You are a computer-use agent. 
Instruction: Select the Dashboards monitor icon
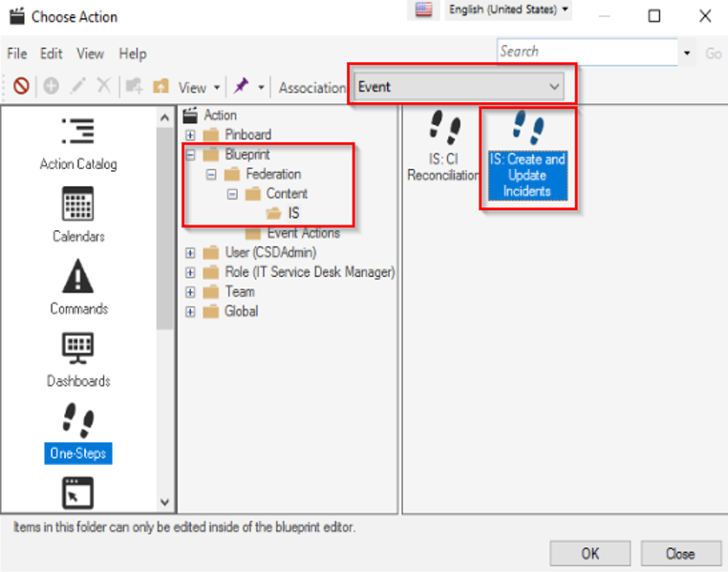pyautogui.click(x=77, y=350)
